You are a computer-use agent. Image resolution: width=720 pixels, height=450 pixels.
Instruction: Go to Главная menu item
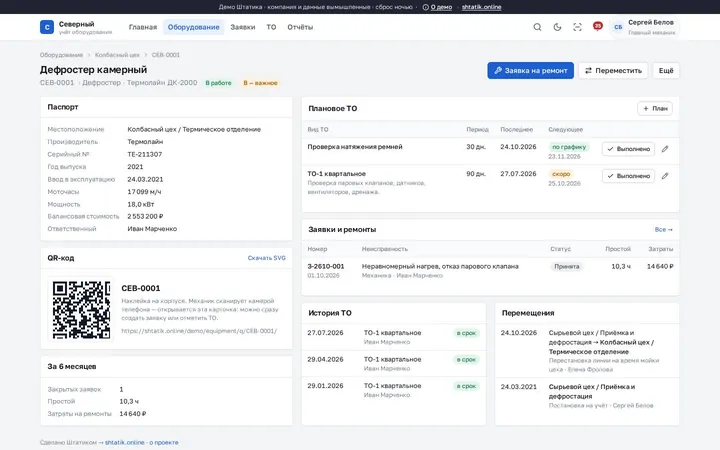click(x=143, y=27)
